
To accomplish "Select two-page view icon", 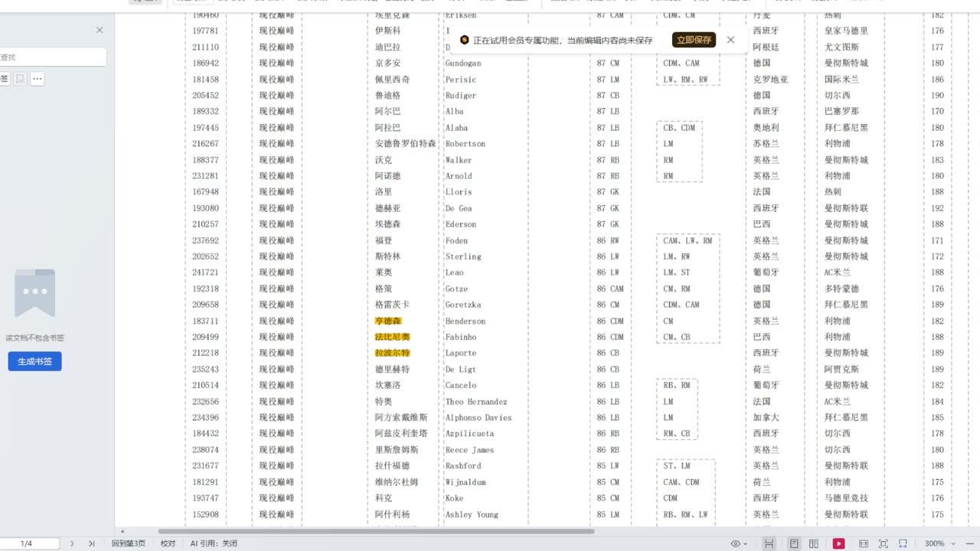I will [x=814, y=543].
